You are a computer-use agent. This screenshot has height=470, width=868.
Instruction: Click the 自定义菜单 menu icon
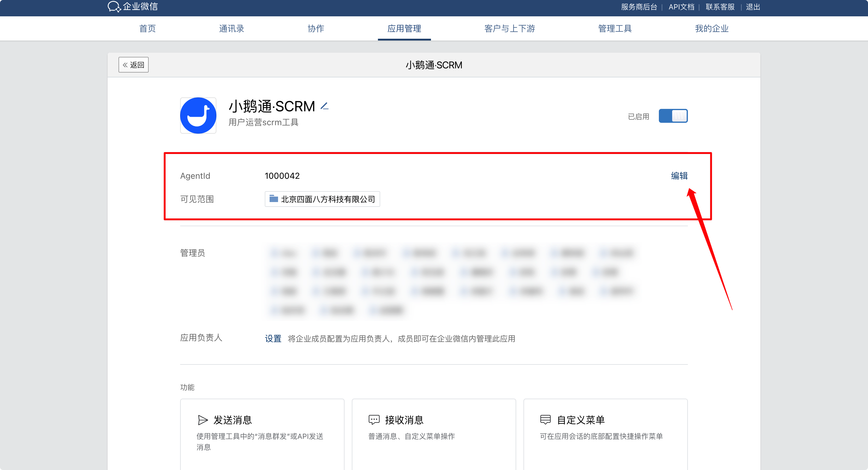tap(546, 420)
